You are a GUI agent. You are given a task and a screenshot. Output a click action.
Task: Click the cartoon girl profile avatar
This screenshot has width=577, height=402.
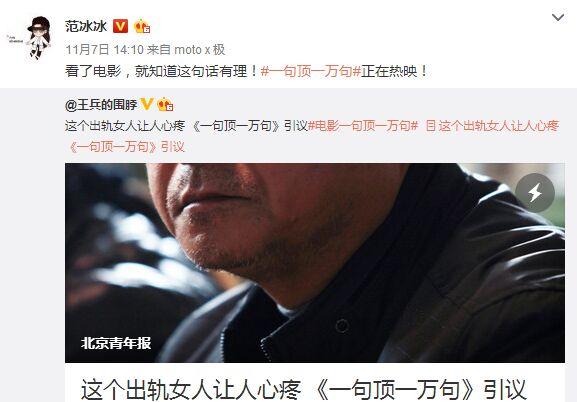click(x=29, y=37)
